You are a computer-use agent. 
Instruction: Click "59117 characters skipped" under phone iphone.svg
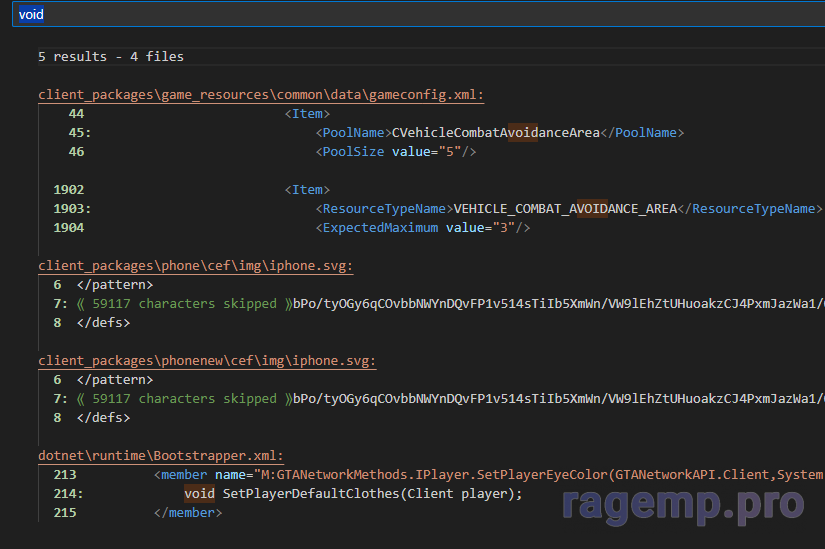pyautogui.click(x=207, y=304)
